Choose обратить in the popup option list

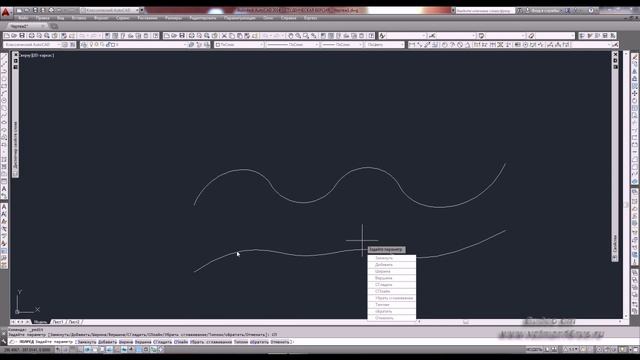point(392,311)
